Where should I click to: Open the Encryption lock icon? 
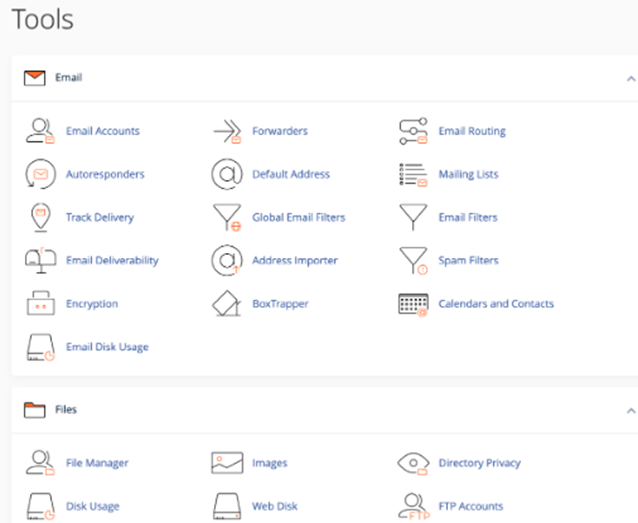tap(41, 303)
